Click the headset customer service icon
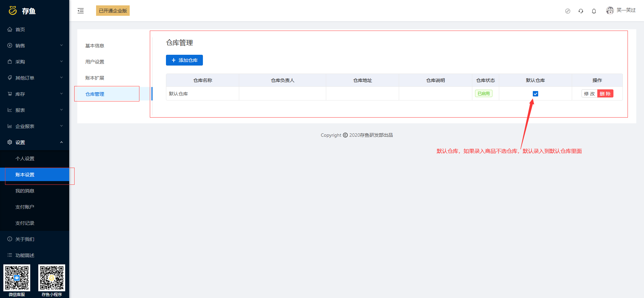This screenshot has height=298, width=644. [581, 11]
